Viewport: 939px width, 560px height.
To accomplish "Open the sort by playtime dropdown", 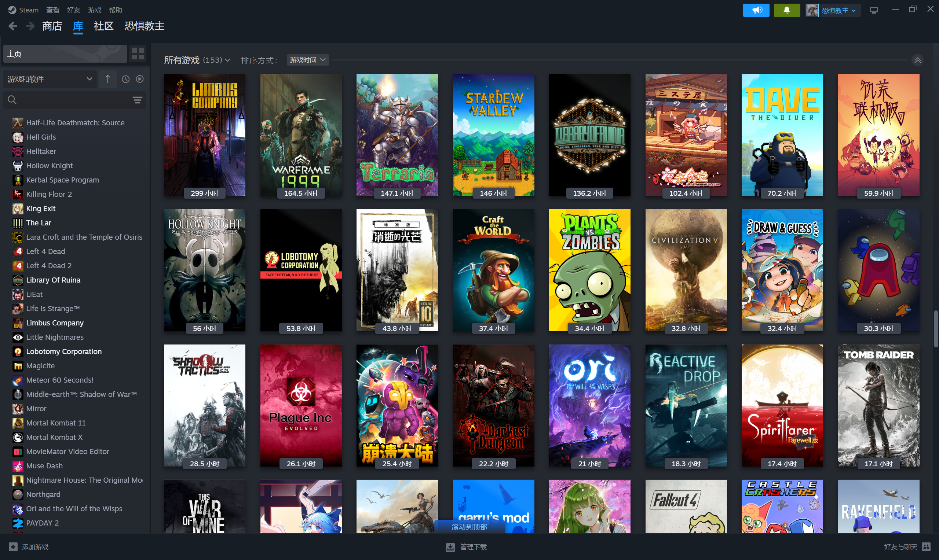I will point(307,60).
